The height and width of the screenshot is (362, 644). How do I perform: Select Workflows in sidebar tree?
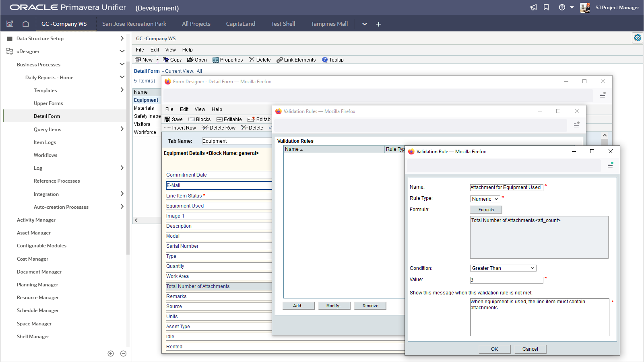click(x=45, y=155)
